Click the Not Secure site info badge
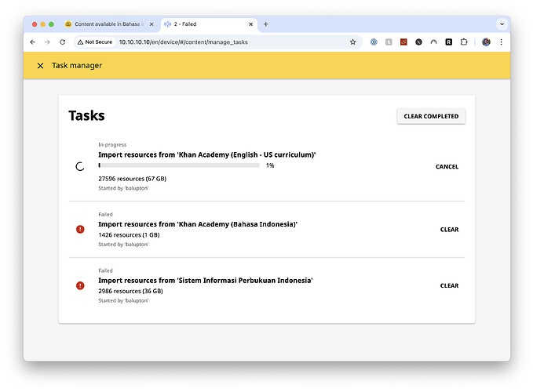Viewport: 533px width, 392px height. pos(95,42)
